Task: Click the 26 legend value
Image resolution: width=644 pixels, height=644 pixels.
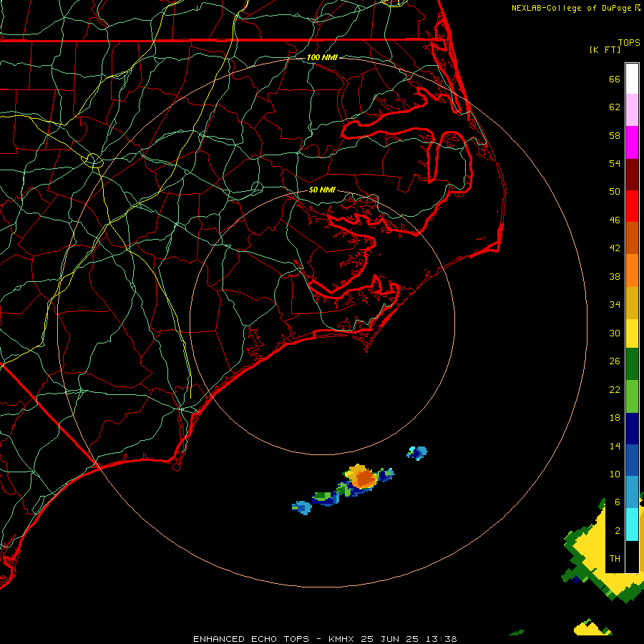Action: tap(615, 361)
